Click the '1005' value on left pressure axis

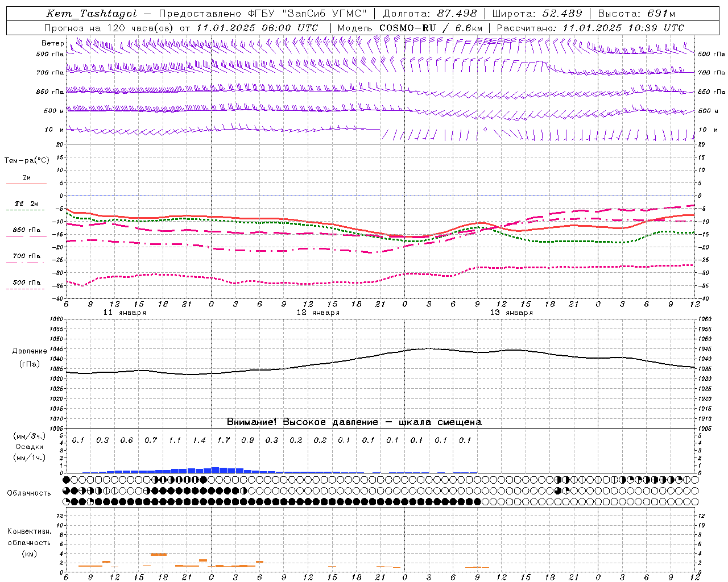pyautogui.click(x=55, y=429)
